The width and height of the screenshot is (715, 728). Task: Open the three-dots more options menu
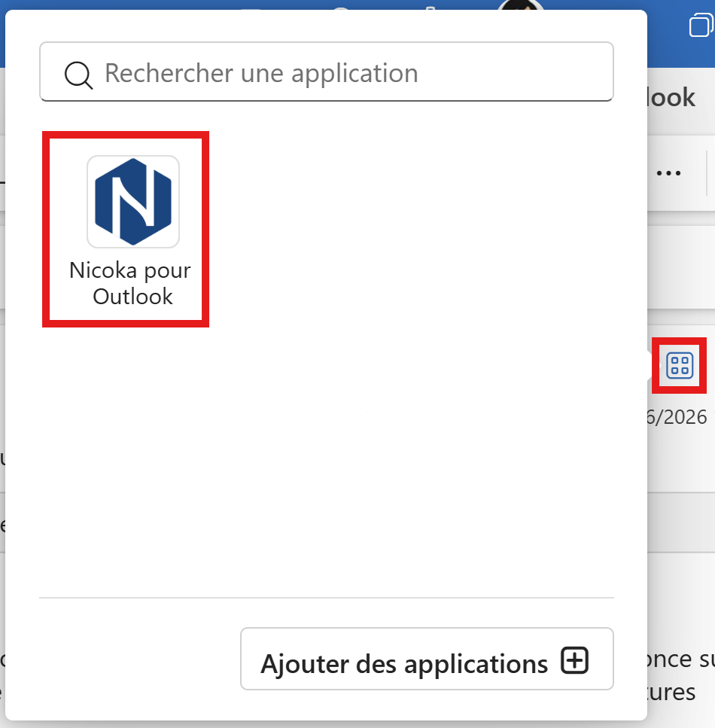pos(668,173)
